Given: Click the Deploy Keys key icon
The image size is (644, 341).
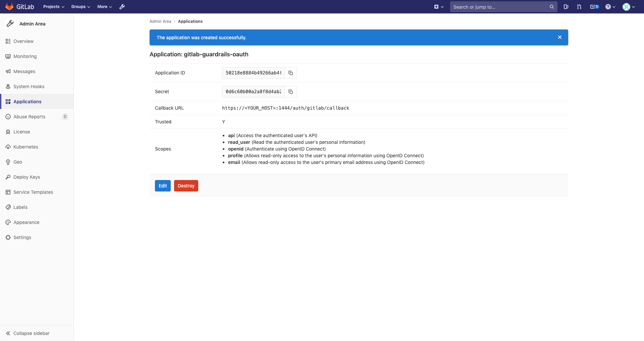Looking at the screenshot, I should (x=8, y=177).
